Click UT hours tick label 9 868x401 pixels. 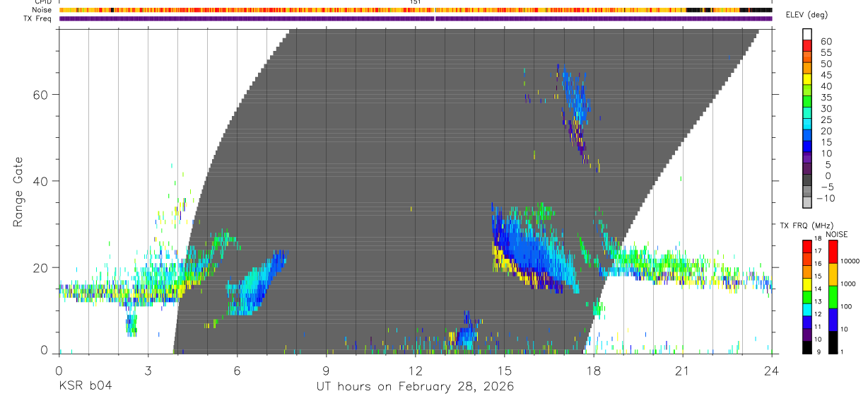point(326,371)
